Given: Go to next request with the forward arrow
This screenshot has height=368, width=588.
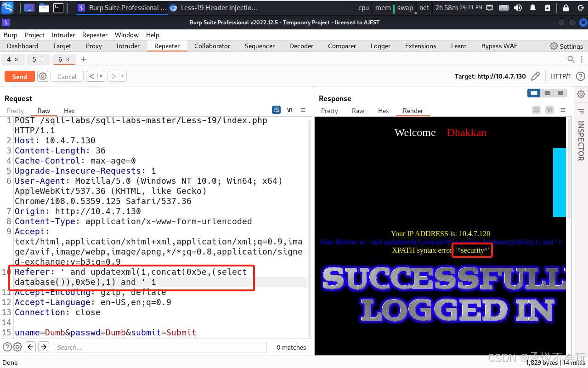Looking at the screenshot, I should (113, 77).
